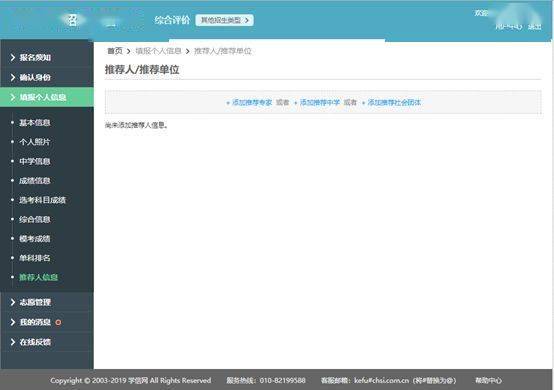Click the 010-82199588 hotline number in footer
This screenshot has width=554, height=390.
coord(283,380)
